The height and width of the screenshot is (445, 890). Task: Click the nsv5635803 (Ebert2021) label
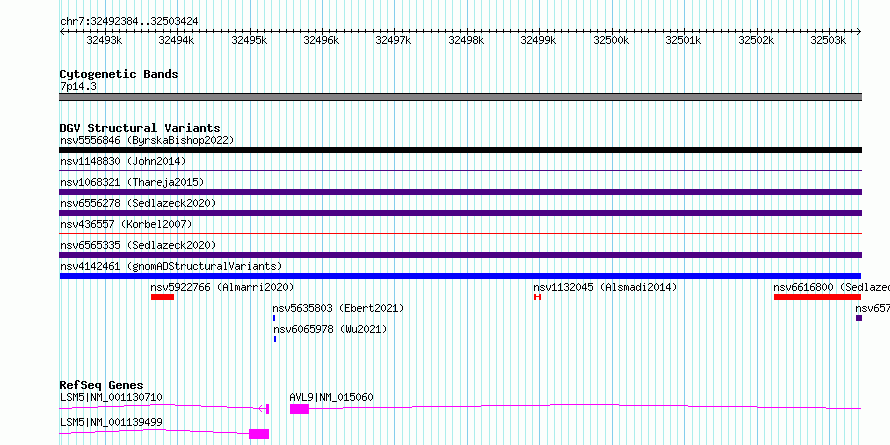(x=338, y=309)
